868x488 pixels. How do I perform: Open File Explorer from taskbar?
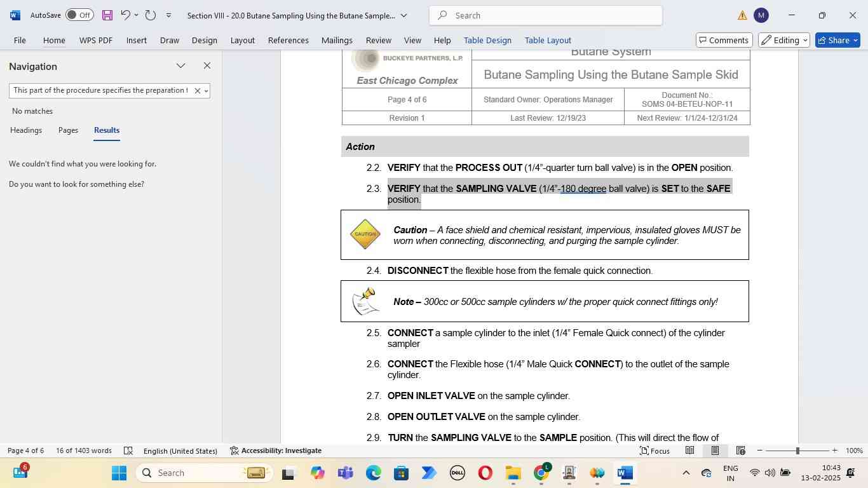click(x=513, y=473)
